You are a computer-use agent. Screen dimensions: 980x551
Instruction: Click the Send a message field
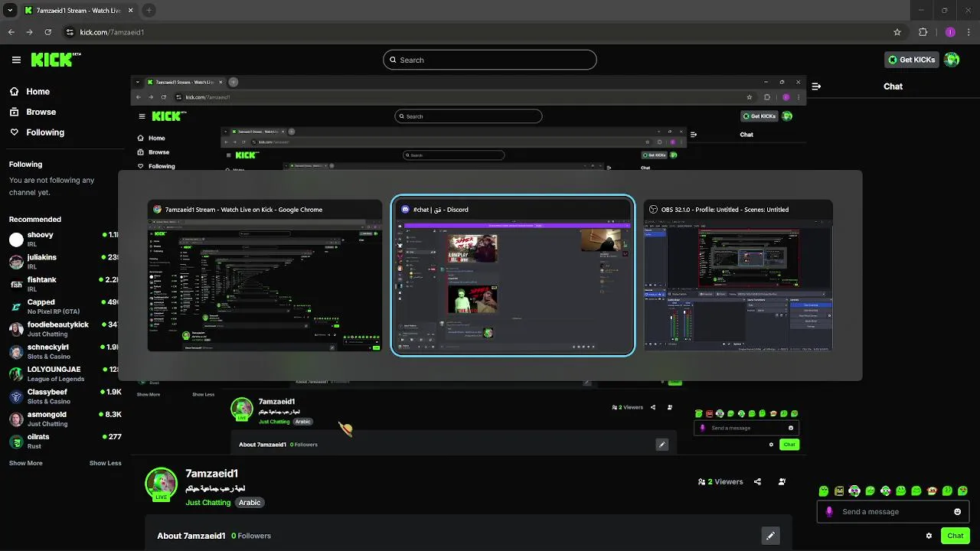(893, 512)
